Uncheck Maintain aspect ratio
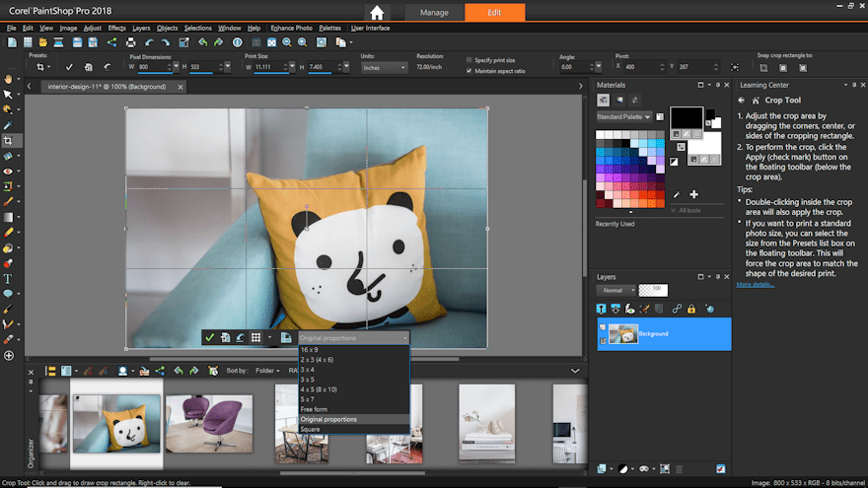 point(469,71)
